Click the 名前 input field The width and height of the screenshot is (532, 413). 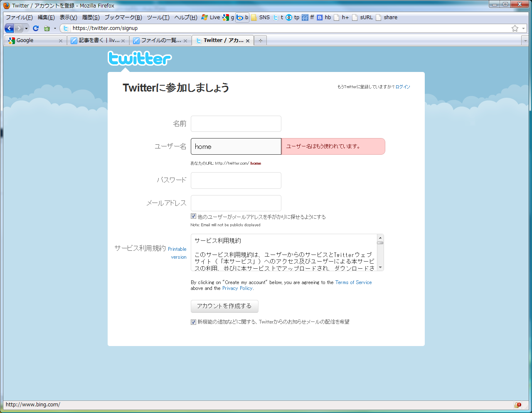[x=236, y=124]
